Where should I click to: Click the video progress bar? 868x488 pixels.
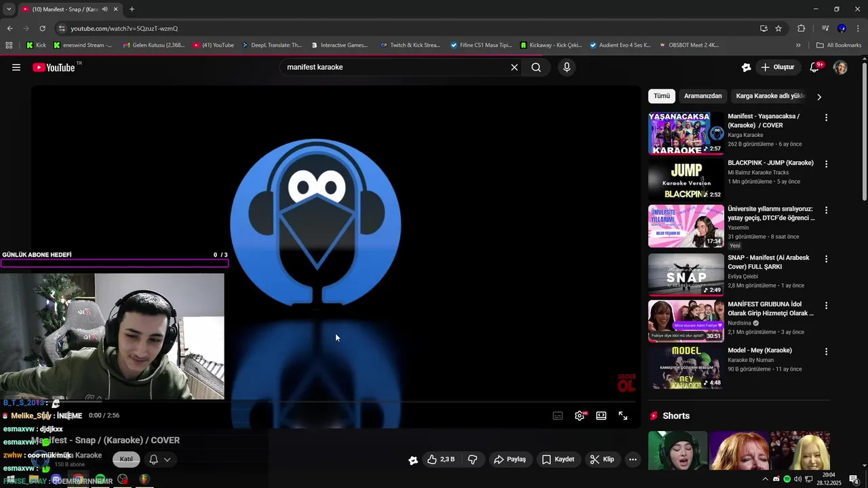tap(336, 402)
